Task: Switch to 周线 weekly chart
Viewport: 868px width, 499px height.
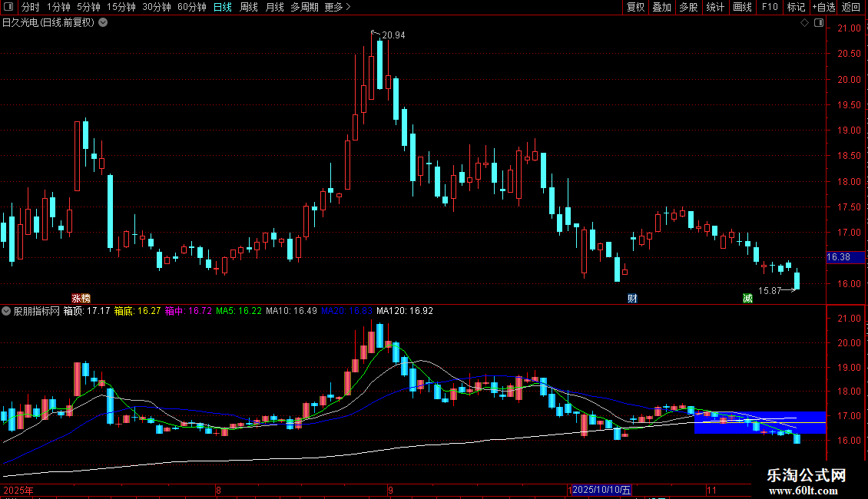Action: [249, 7]
